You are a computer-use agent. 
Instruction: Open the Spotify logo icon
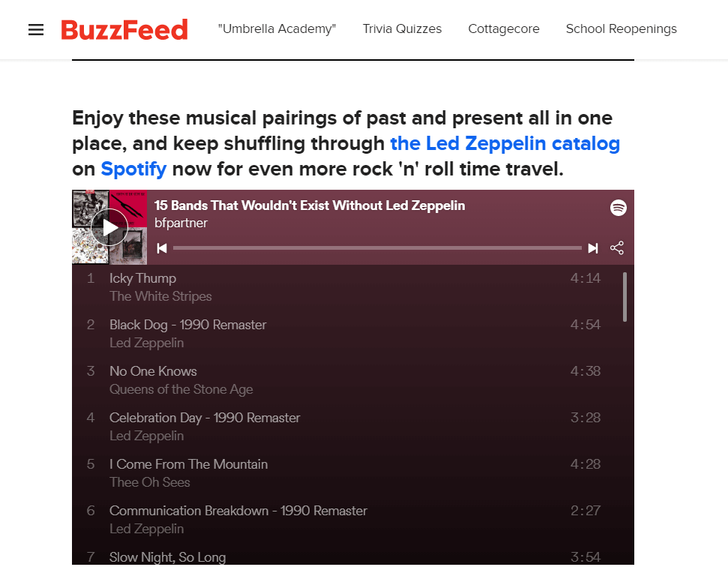(x=618, y=208)
